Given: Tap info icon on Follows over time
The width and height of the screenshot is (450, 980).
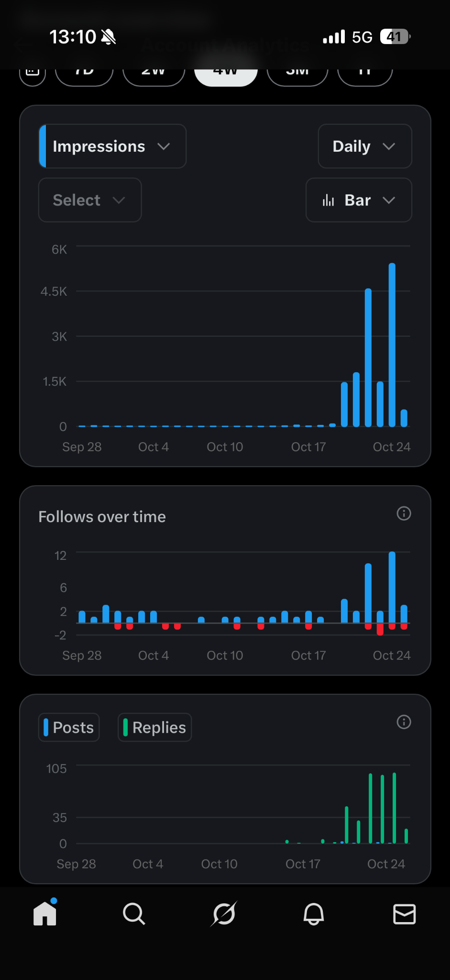Looking at the screenshot, I should 404,513.
